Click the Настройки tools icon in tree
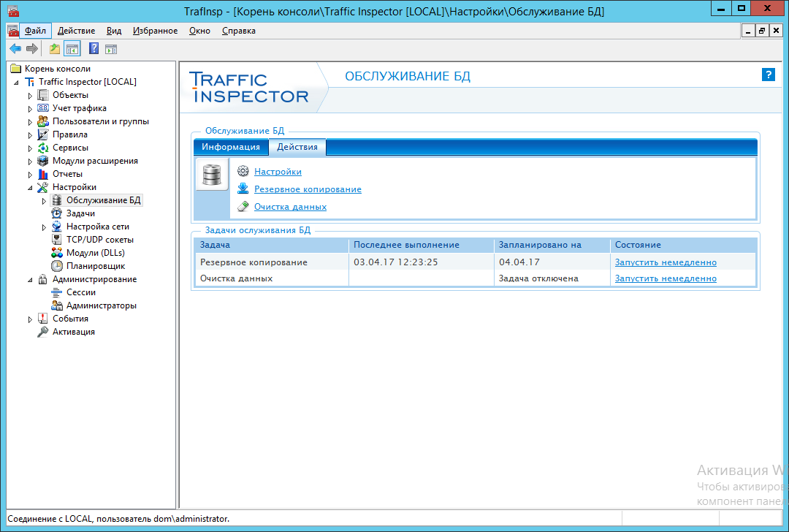Image resolution: width=789 pixels, height=532 pixels. [x=43, y=187]
